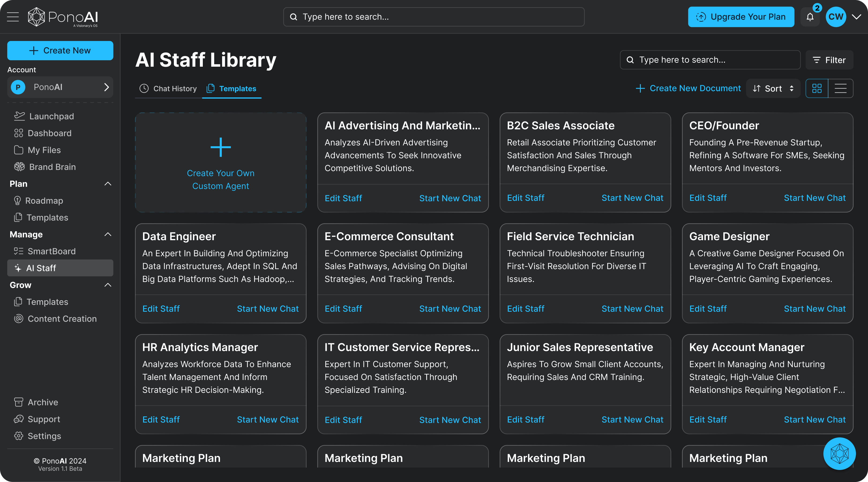Start New Chat with Junior Sales Representative
Image resolution: width=868 pixels, height=482 pixels.
pyautogui.click(x=632, y=419)
